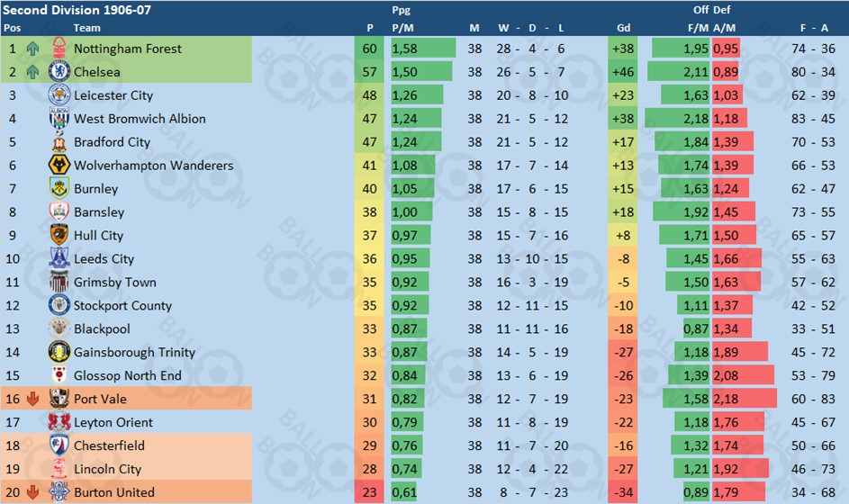Screen dimensions: 849x504
Task: Click the Second Division 1906-07 title
Action: [77, 10]
